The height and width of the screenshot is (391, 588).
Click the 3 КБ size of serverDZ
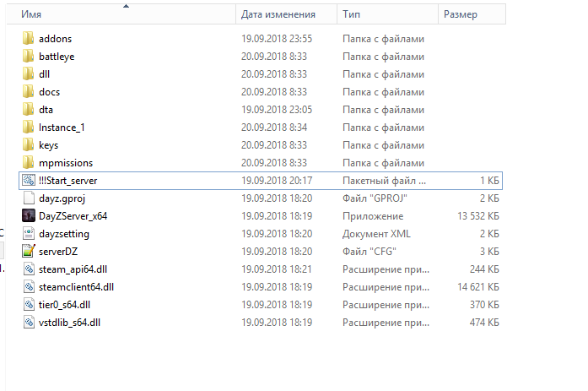[489, 252]
